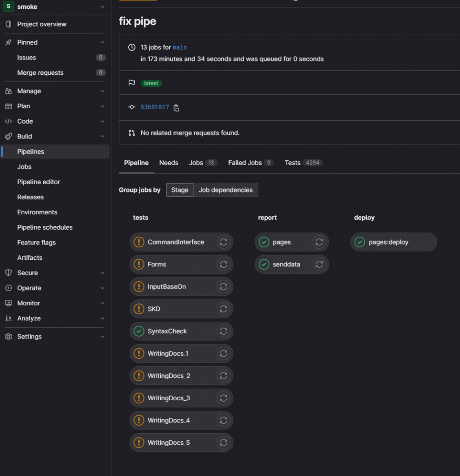Collapse the Pinned section

[102, 42]
